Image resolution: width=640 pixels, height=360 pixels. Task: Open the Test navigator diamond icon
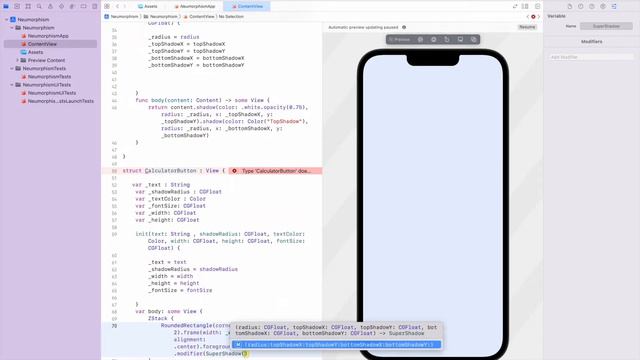click(x=61, y=7)
